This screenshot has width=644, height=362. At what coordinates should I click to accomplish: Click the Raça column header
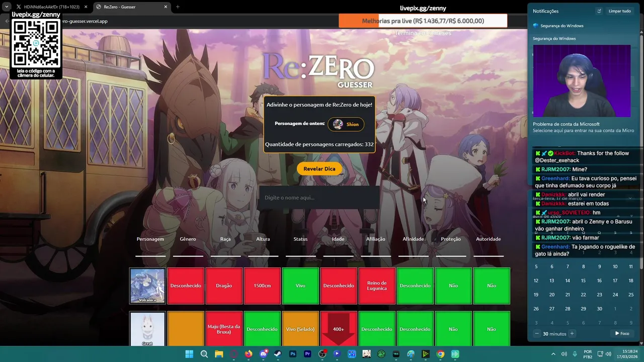225,239
